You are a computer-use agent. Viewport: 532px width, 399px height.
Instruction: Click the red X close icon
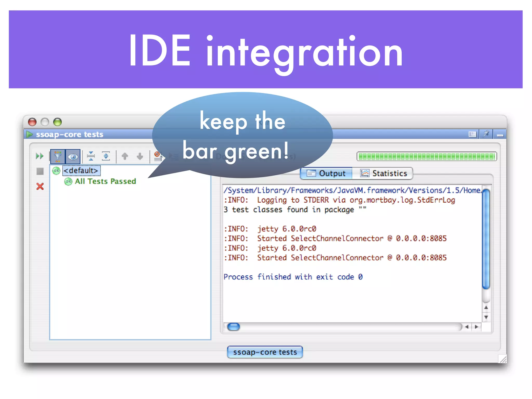(40, 186)
